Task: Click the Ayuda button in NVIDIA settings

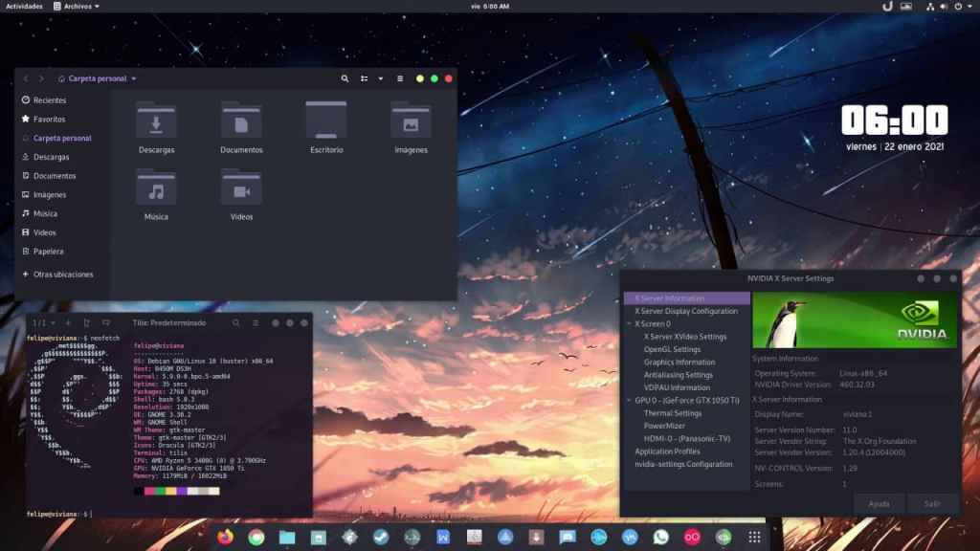Action: click(x=879, y=503)
